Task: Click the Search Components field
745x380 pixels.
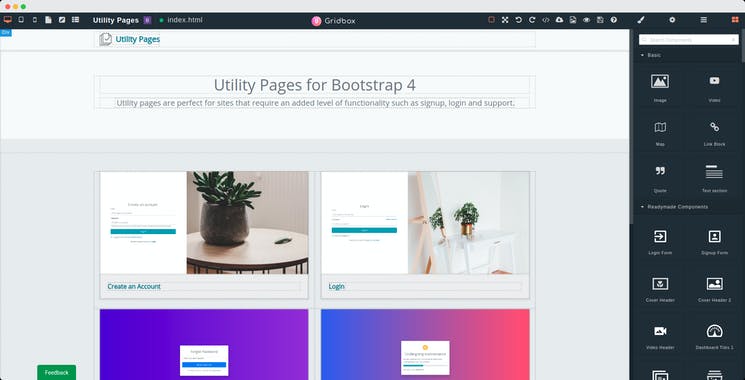Action: 688,40
